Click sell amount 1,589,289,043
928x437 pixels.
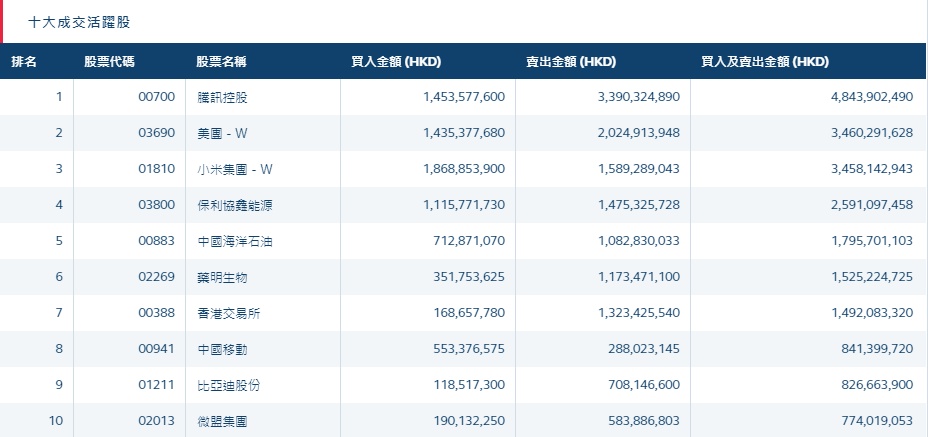pyautogui.click(x=639, y=169)
